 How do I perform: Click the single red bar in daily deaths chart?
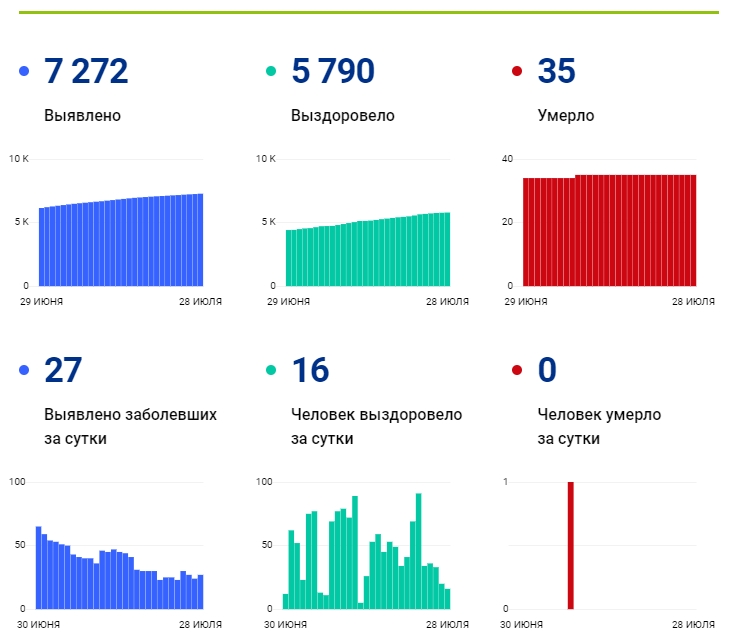570,546
